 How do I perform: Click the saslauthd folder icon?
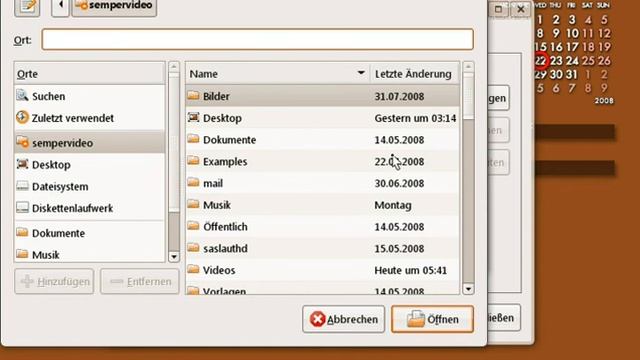click(193, 248)
